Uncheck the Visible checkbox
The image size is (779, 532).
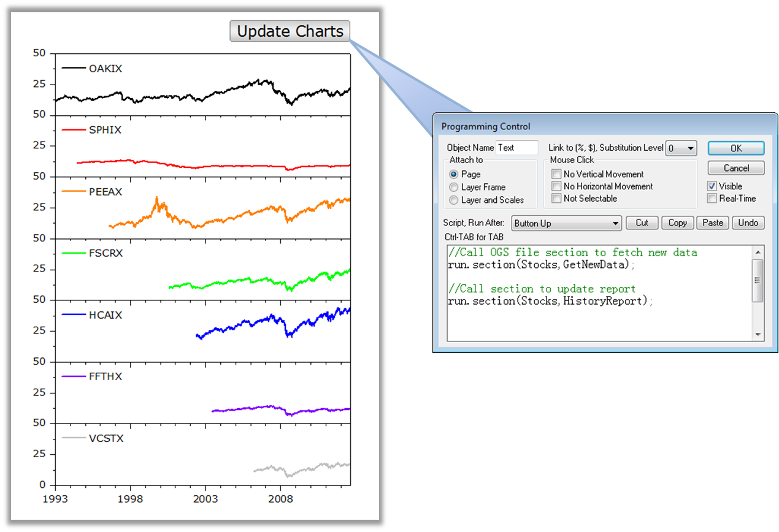click(712, 186)
